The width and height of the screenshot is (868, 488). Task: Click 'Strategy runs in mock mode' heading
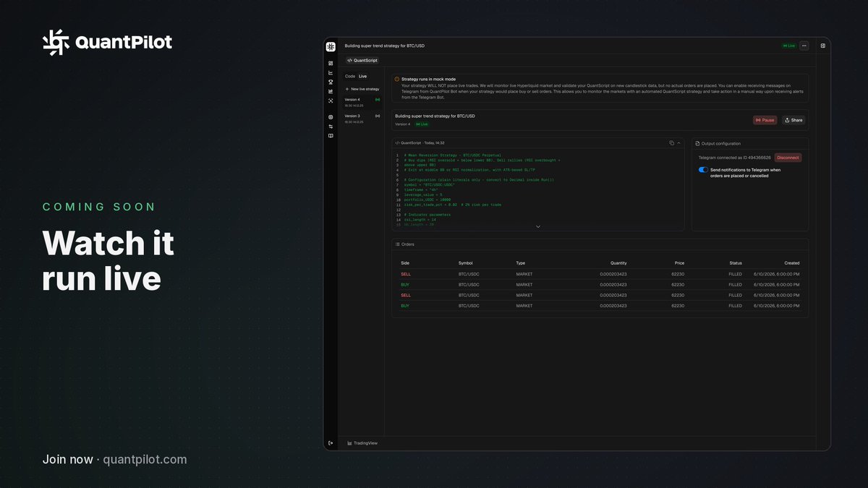tap(429, 80)
